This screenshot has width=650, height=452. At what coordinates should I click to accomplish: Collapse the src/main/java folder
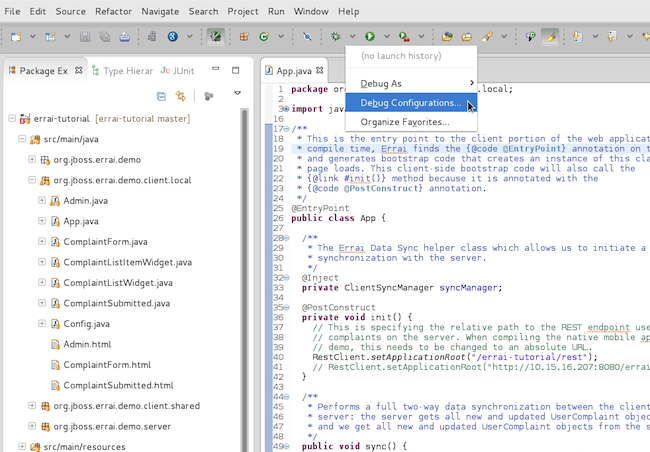pyautogui.click(x=22, y=139)
